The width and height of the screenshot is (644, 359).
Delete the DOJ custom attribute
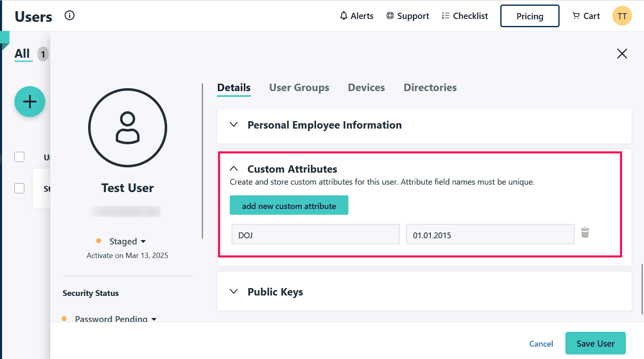(585, 233)
